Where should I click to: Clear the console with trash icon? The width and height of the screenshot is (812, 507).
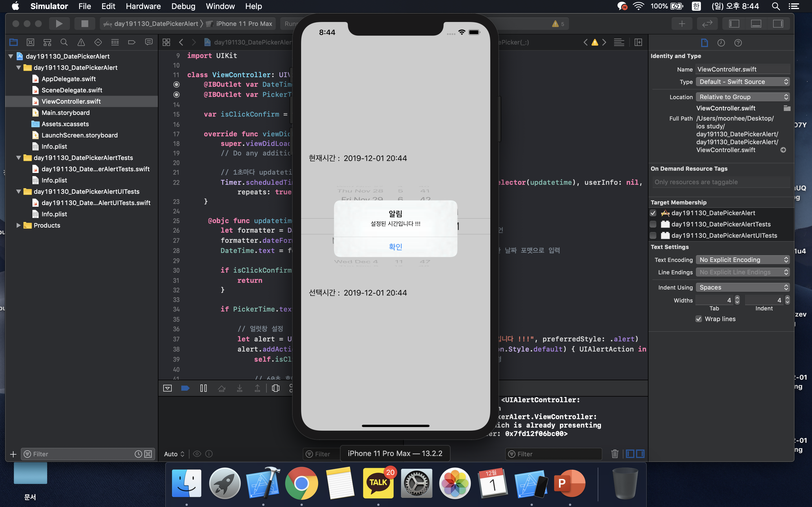[615, 454]
